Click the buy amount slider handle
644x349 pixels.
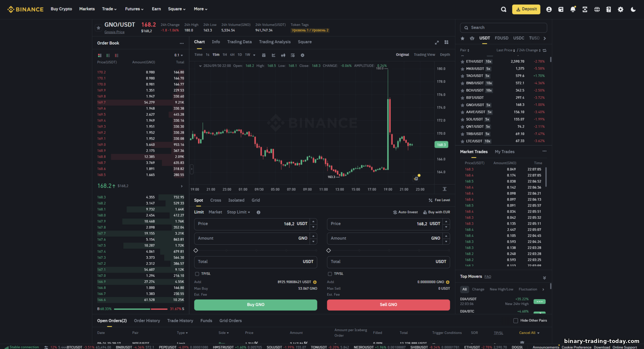[196, 250]
